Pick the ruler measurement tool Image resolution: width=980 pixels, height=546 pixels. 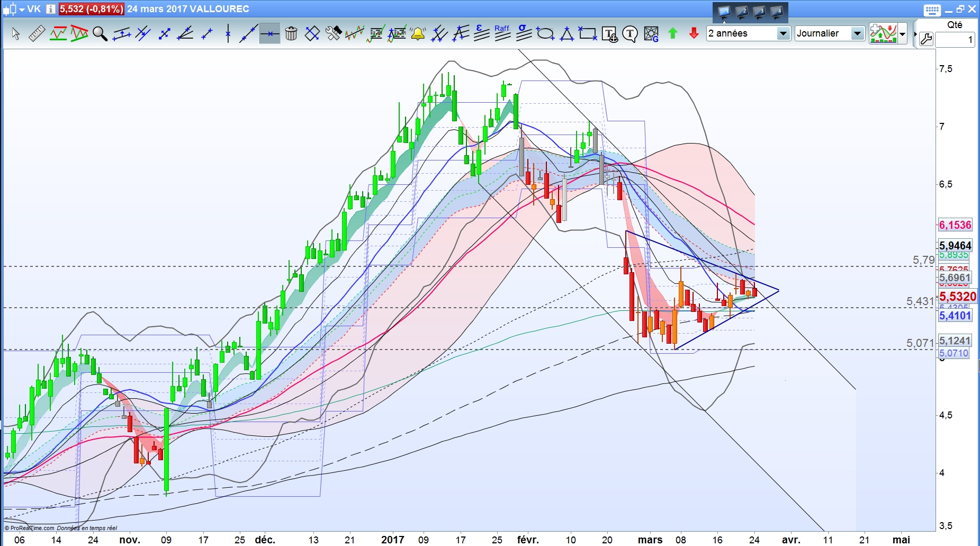pyautogui.click(x=37, y=34)
